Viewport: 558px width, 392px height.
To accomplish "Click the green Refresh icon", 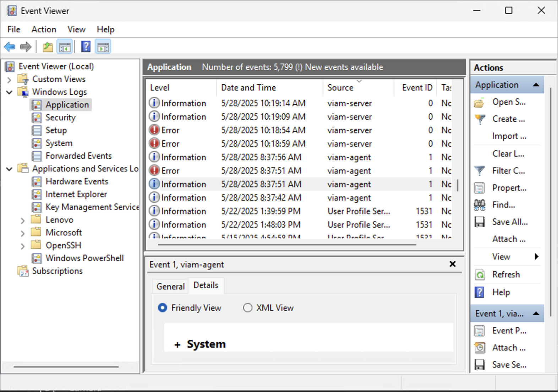I will tap(480, 274).
